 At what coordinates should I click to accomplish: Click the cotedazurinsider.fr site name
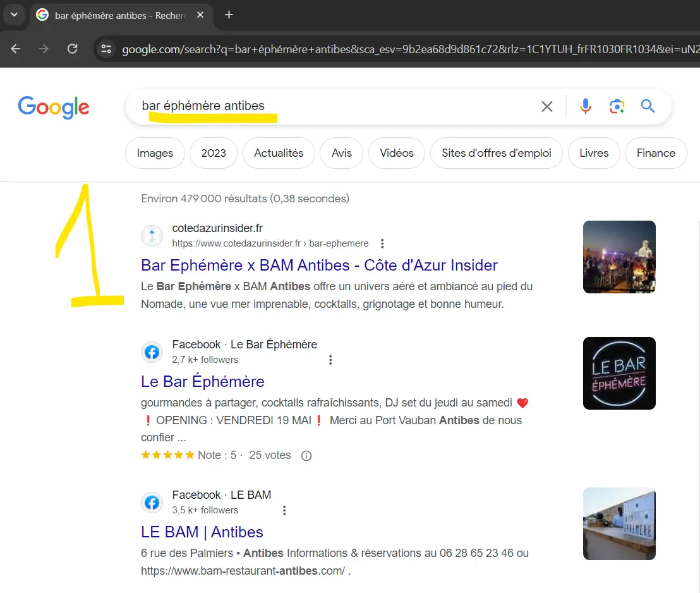coord(217,228)
